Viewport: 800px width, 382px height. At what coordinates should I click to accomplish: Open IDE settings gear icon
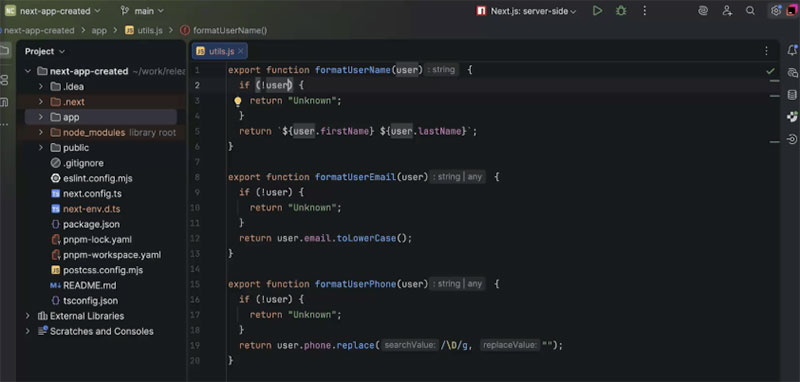tap(776, 11)
